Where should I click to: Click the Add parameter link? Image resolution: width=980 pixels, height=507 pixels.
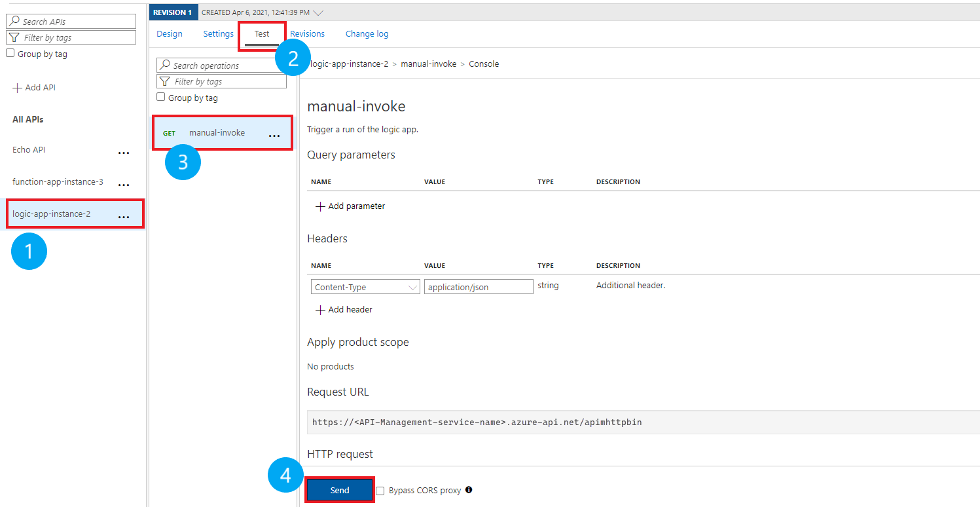[350, 206]
